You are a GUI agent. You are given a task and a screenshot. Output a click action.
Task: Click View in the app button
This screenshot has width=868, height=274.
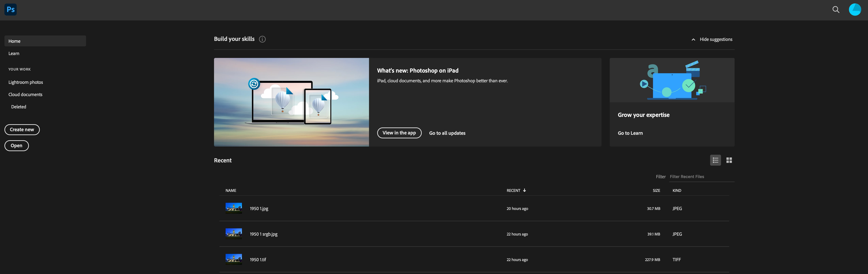coord(399,133)
